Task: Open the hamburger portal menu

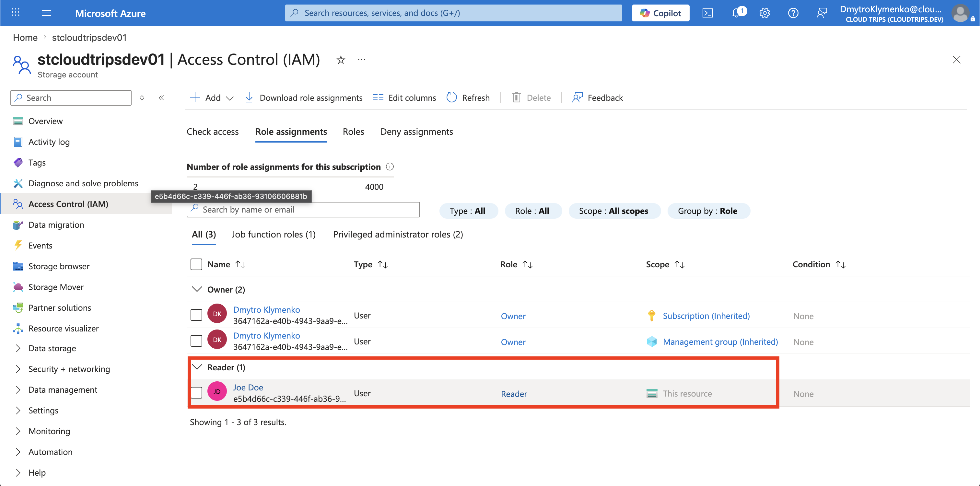Action: tap(46, 13)
